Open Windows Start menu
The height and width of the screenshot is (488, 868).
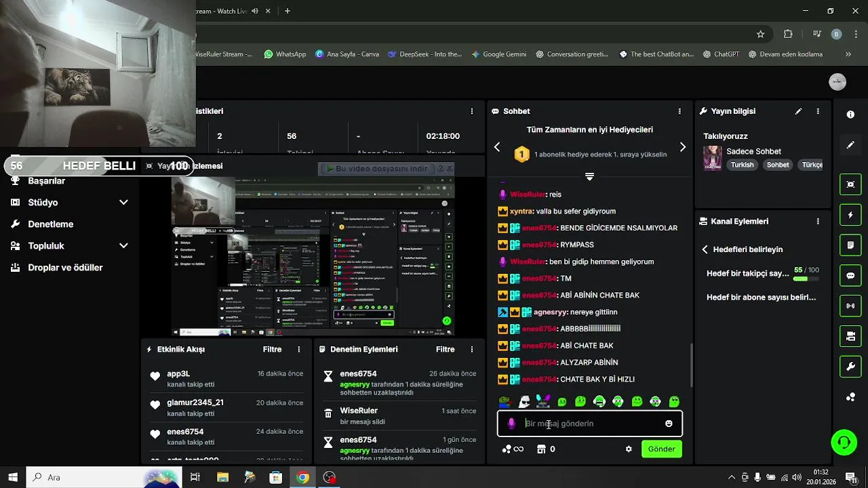pos(13,477)
